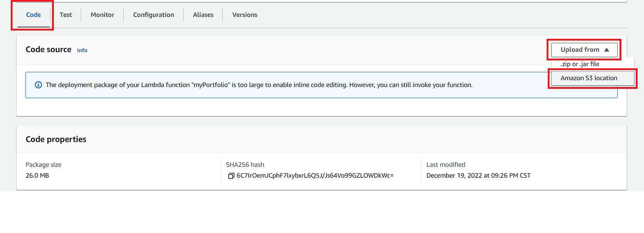Image resolution: width=644 pixels, height=233 pixels.
Task: Go to the Monitor tab
Action: 102,15
